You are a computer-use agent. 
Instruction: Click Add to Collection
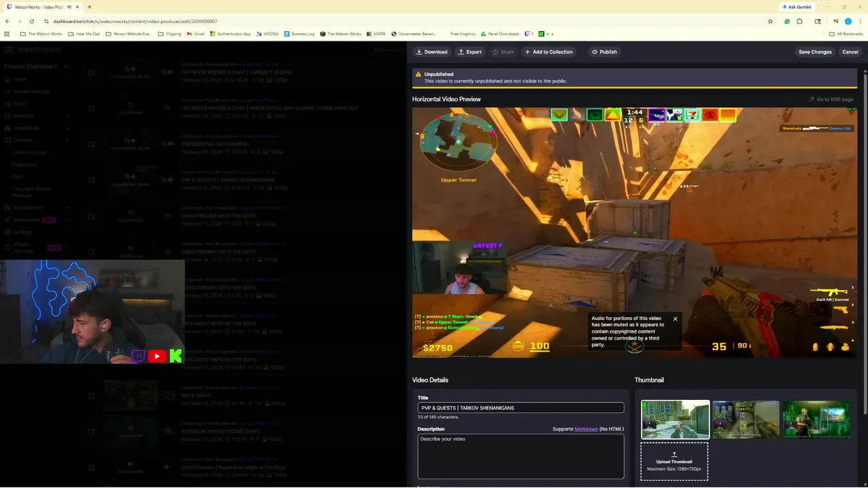tap(549, 52)
